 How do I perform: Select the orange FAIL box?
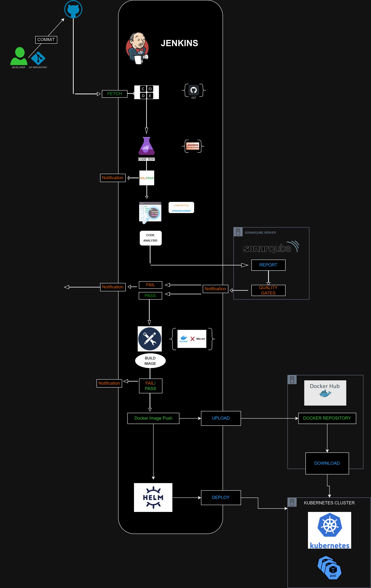click(x=150, y=285)
